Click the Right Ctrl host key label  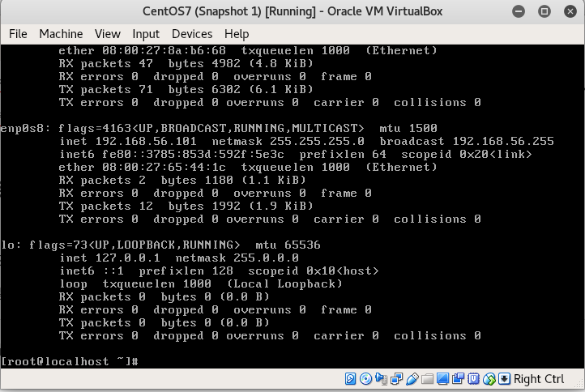point(539,379)
